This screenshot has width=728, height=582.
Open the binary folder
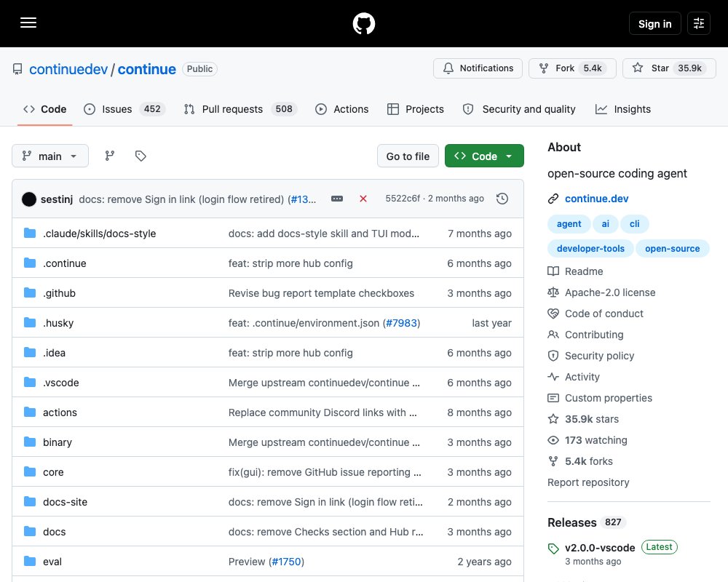coord(58,442)
